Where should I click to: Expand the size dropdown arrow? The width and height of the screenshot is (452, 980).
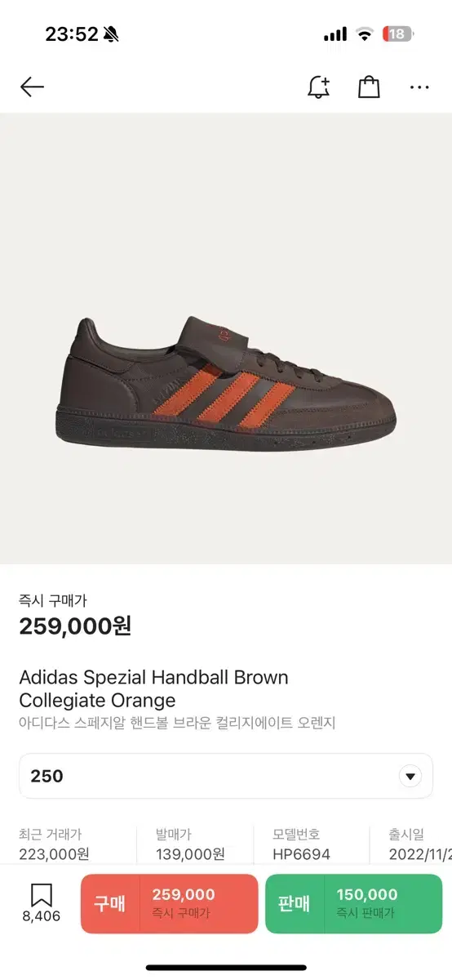[410, 776]
